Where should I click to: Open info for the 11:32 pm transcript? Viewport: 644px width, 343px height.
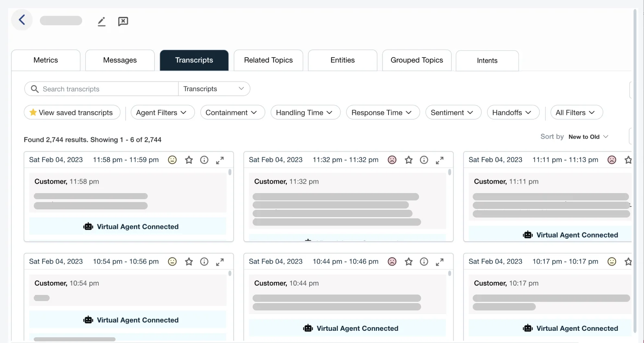424,160
